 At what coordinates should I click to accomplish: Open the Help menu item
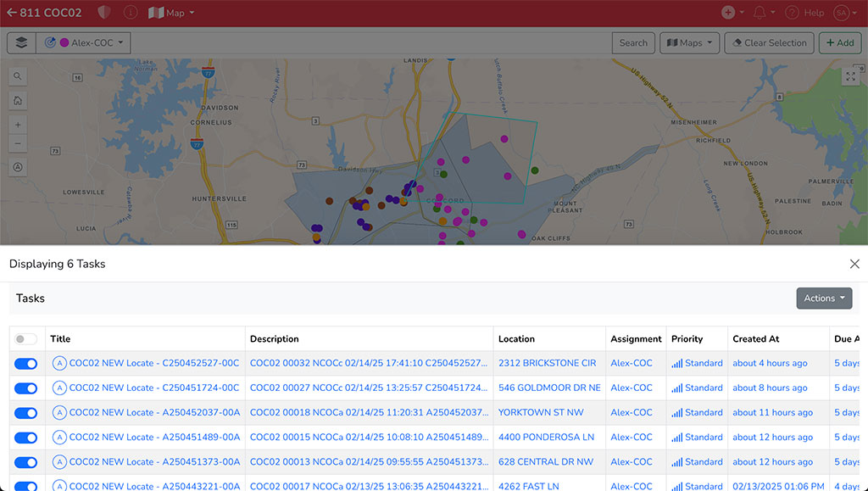coord(804,13)
